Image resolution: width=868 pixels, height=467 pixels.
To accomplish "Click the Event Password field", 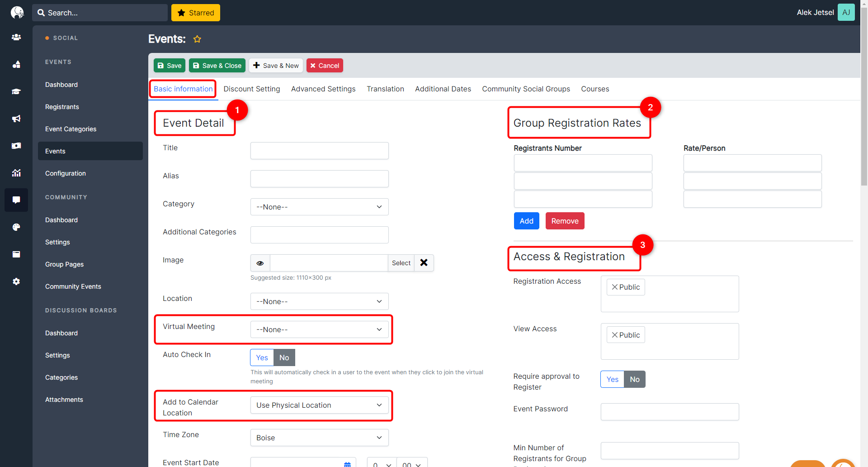I will coord(670,412).
